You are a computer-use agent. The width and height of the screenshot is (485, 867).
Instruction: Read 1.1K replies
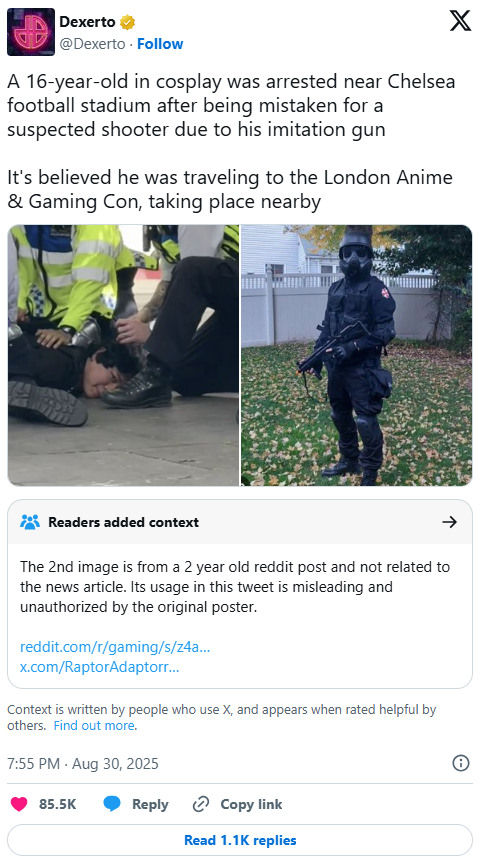(x=240, y=840)
